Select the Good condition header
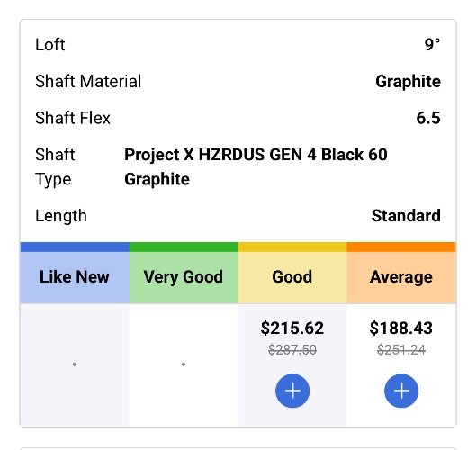The height and width of the screenshot is (450, 476). (292, 277)
